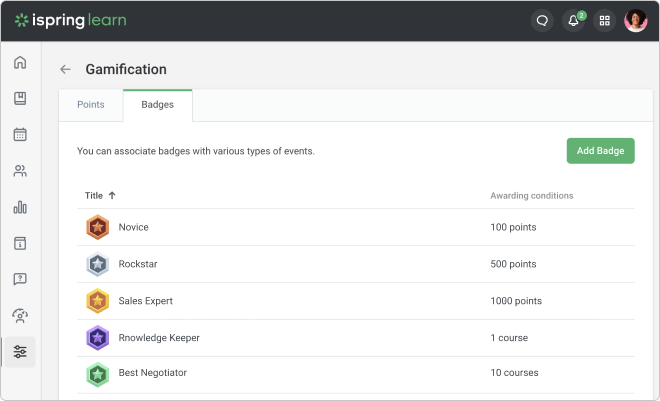The image size is (660, 401).
Task: Click the Gamification page heading
Action: (x=126, y=69)
